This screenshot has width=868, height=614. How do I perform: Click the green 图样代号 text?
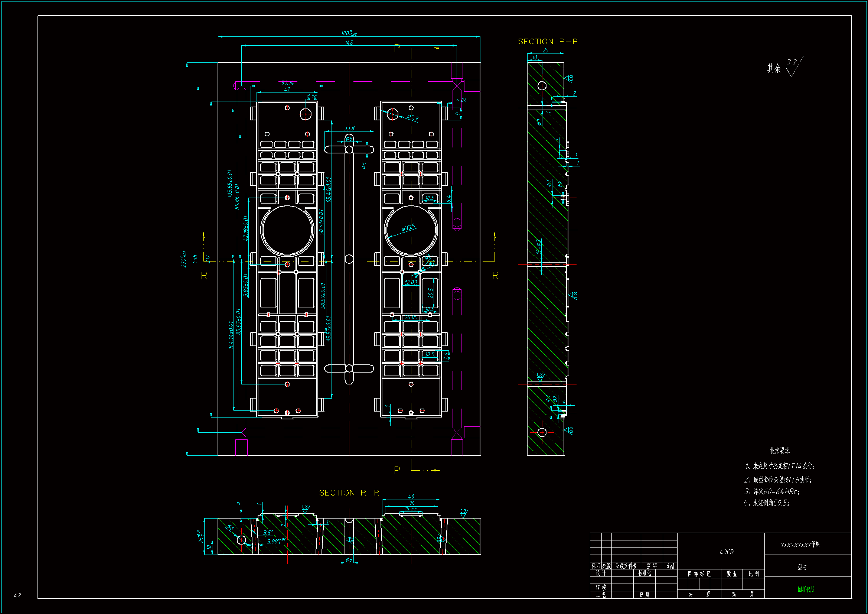(x=806, y=589)
